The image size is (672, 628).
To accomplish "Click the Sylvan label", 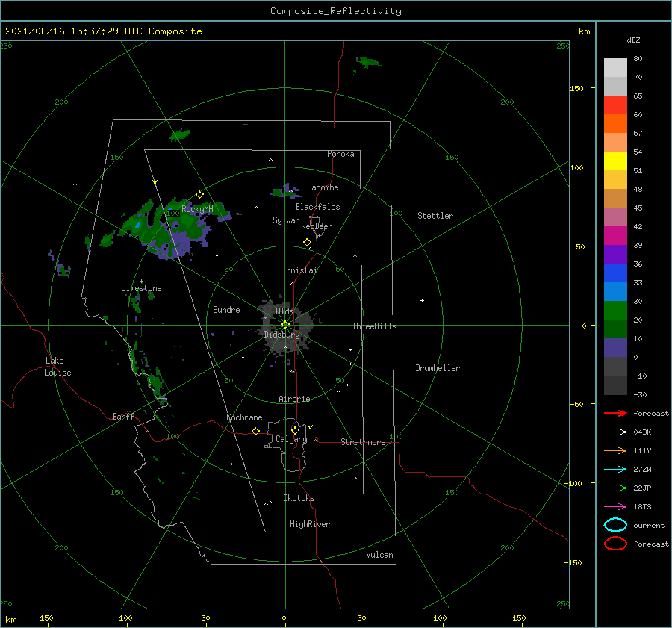I will (x=286, y=220).
